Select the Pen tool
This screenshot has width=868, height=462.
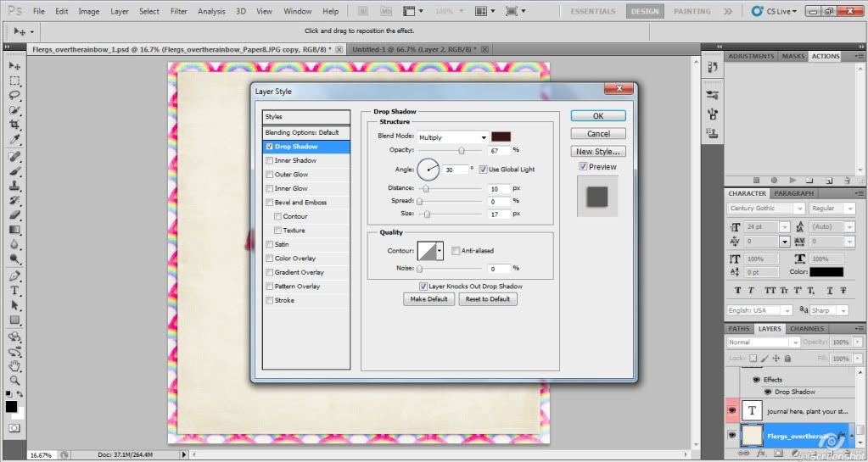tap(14, 276)
